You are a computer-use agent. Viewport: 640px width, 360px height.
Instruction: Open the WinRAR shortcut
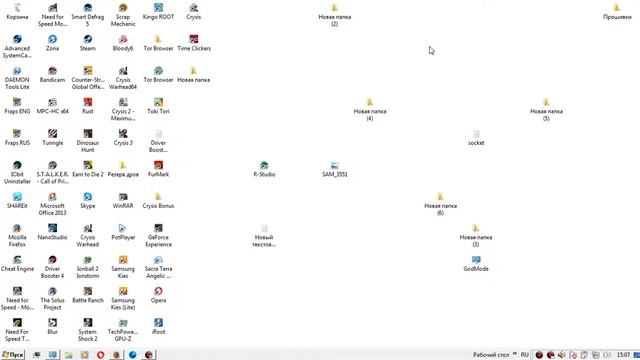pos(123,200)
